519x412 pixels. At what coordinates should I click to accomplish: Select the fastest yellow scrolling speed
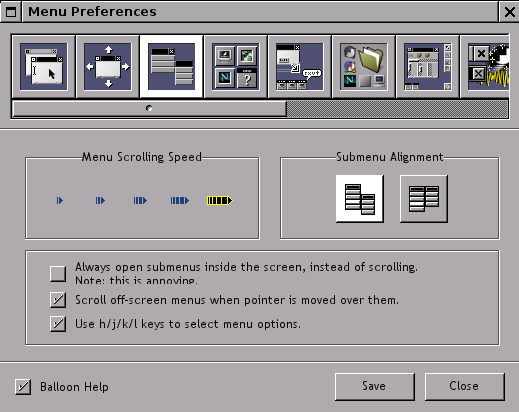point(220,200)
